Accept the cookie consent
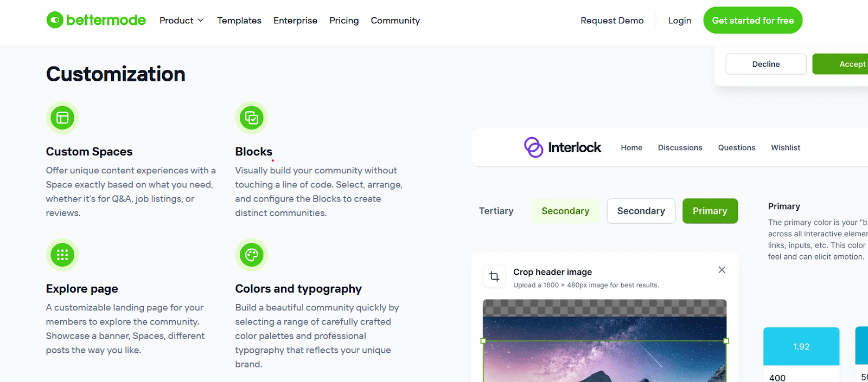 (840, 64)
